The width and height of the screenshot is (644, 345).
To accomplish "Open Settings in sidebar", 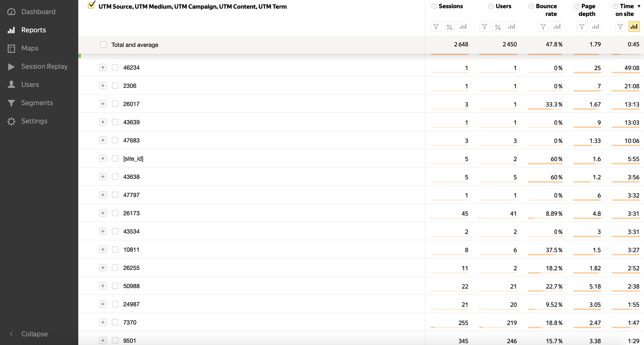I will (x=34, y=121).
